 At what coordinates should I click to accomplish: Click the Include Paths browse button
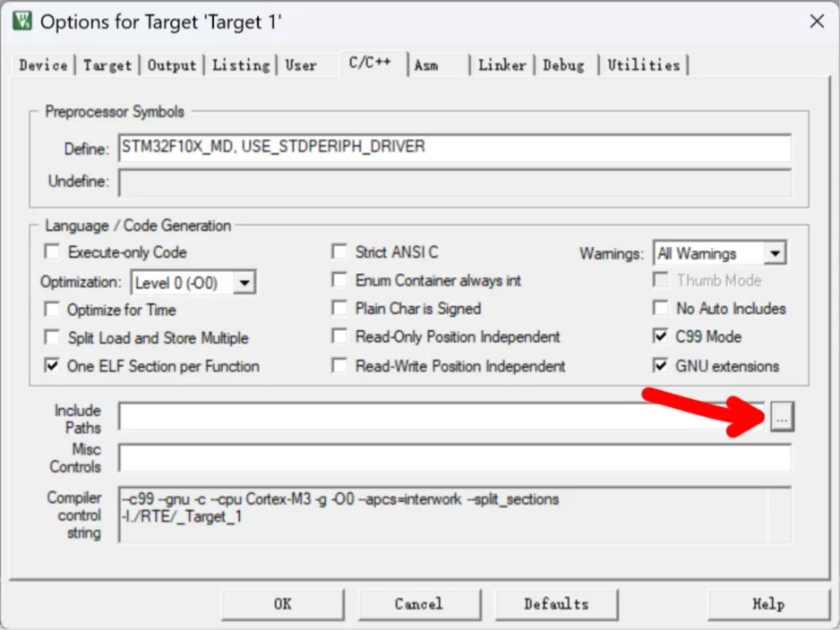point(782,416)
